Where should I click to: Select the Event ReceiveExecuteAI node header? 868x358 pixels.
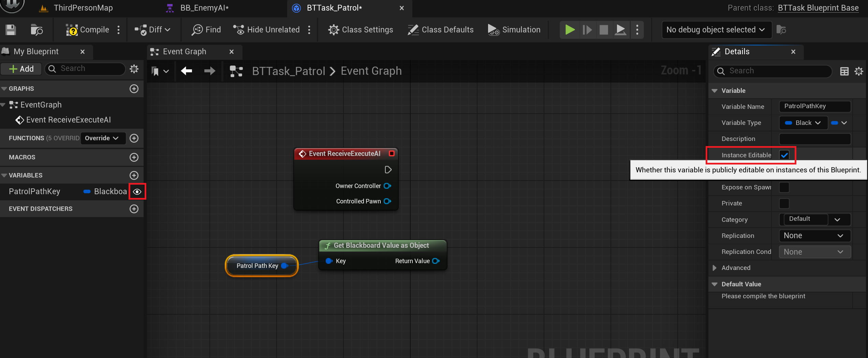tap(346, 154)
